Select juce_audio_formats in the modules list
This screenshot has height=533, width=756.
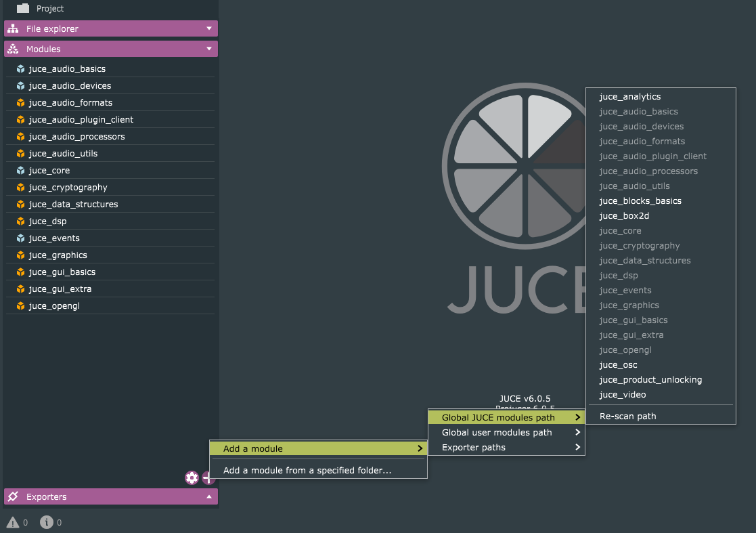click(110, 103)
